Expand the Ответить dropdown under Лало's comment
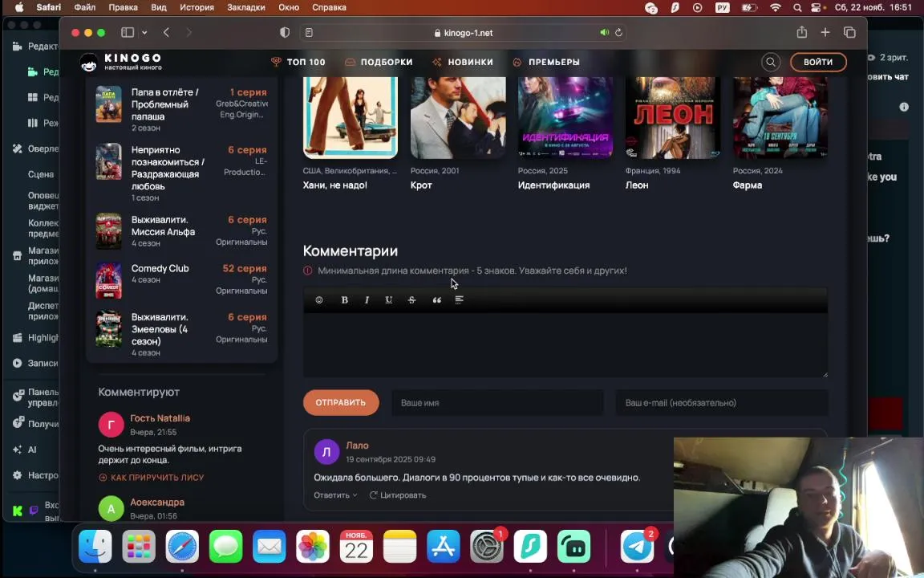The image size is (924, 578). pos(335,495)
